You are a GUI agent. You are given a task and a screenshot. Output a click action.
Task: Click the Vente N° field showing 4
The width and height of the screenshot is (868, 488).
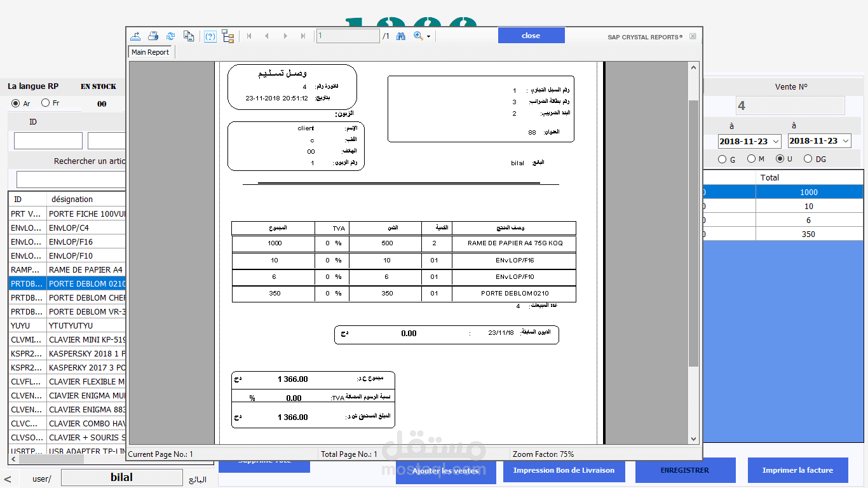click(x=790, y=106)
